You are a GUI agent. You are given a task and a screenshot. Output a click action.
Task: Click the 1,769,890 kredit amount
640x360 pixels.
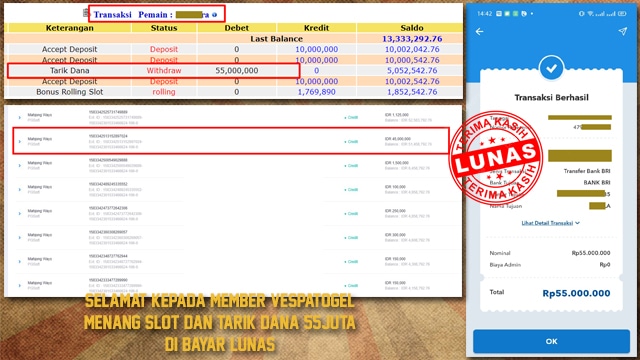(x=316, y=92)
